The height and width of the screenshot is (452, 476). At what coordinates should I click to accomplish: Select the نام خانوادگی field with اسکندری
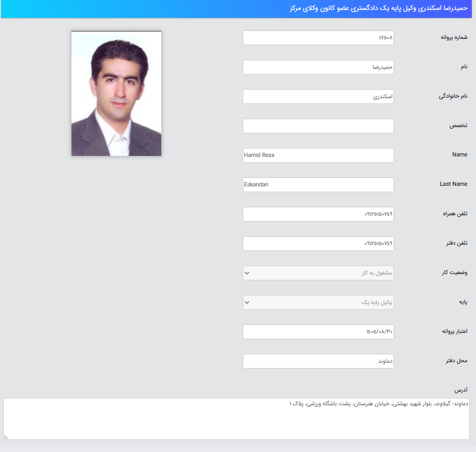click(x=318, y=97)
